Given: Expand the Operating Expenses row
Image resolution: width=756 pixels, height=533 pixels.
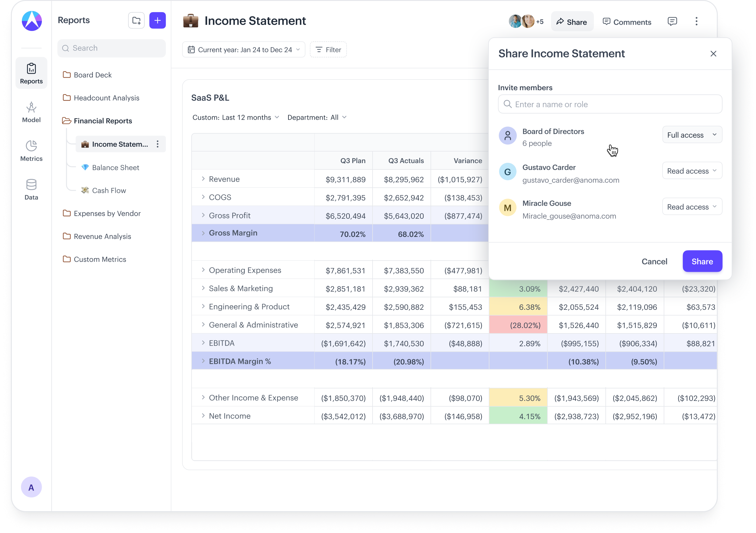Looking at the screenshot, I should [x=203, y=270].
